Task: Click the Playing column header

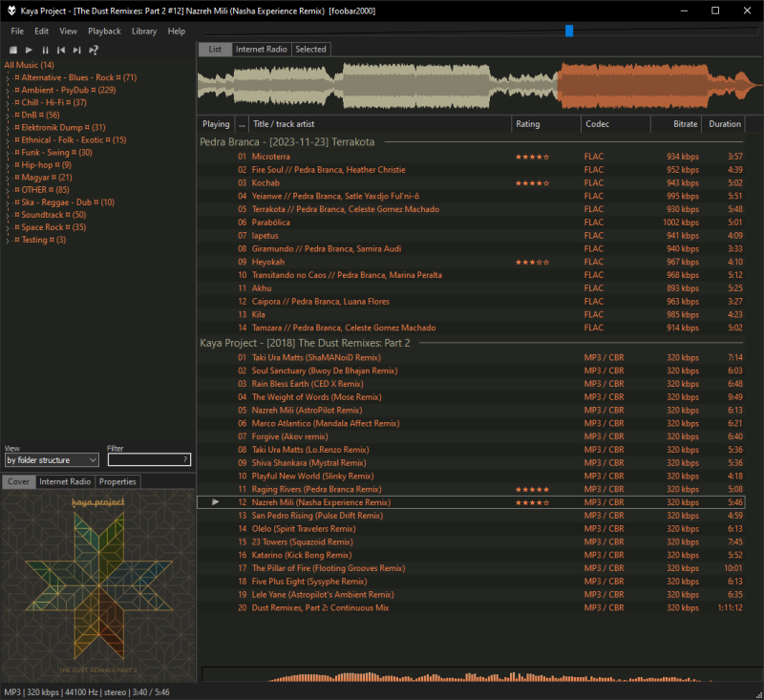Action: pyautogui.click(x=216, y=124)
